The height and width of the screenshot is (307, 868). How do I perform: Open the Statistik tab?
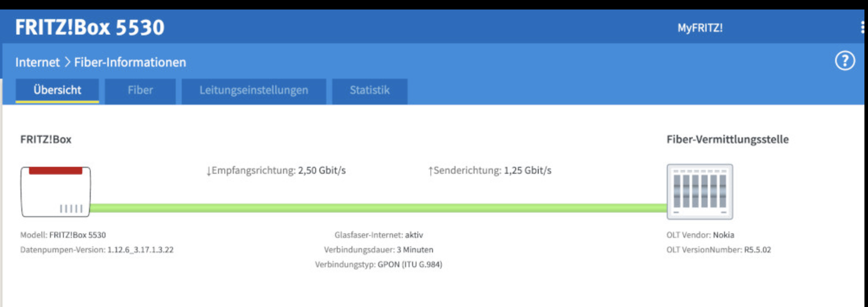pos(370,91)
